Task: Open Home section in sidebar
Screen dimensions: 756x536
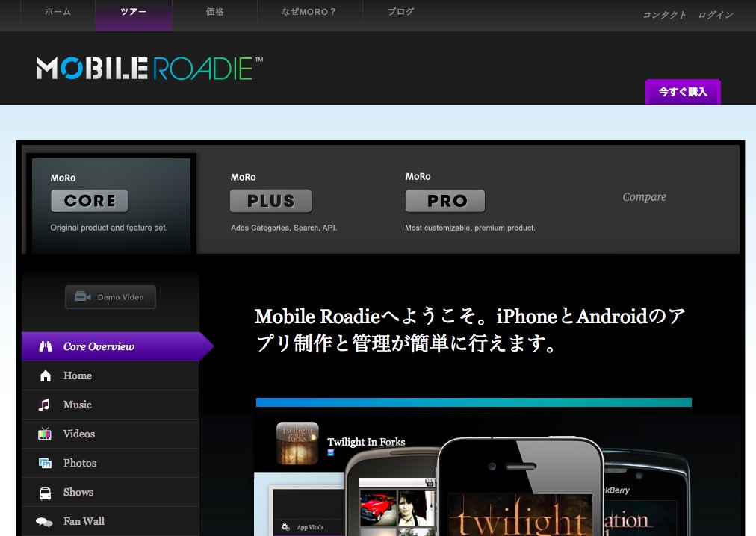Action: [x=111, y=375]
